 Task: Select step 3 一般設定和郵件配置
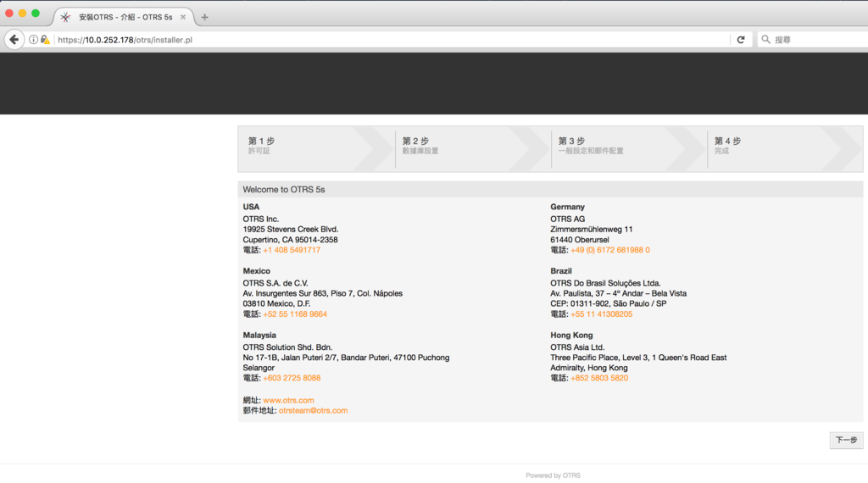point(630,149)
